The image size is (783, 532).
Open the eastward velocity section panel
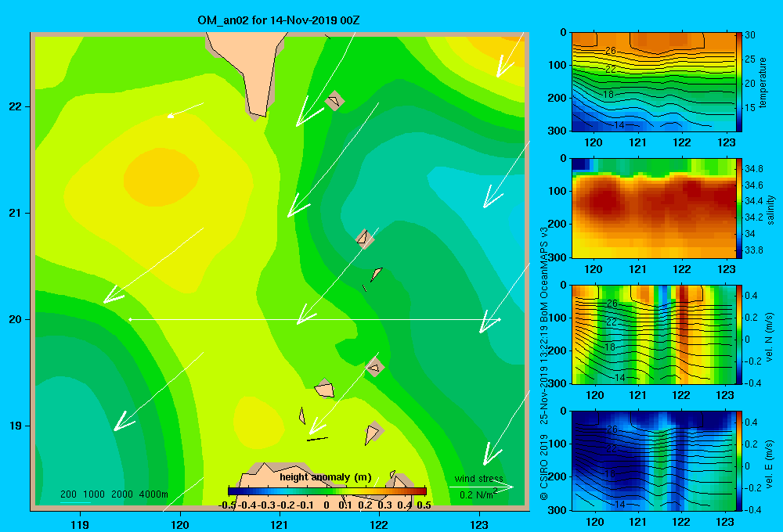pyautogui.click(x=653, y=461)
